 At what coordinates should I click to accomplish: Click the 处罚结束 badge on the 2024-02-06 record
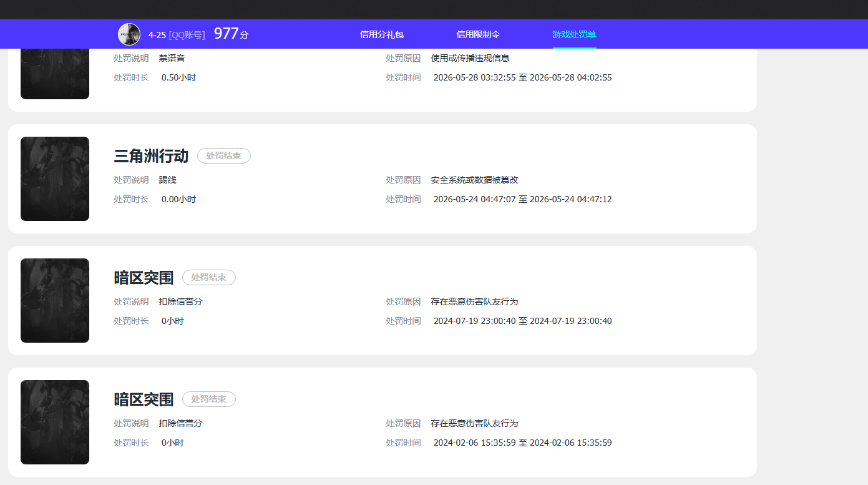209,399
